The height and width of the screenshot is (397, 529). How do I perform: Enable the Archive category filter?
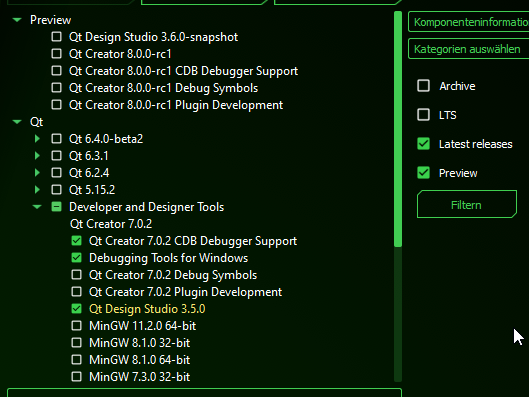click(x=423, y=86)
